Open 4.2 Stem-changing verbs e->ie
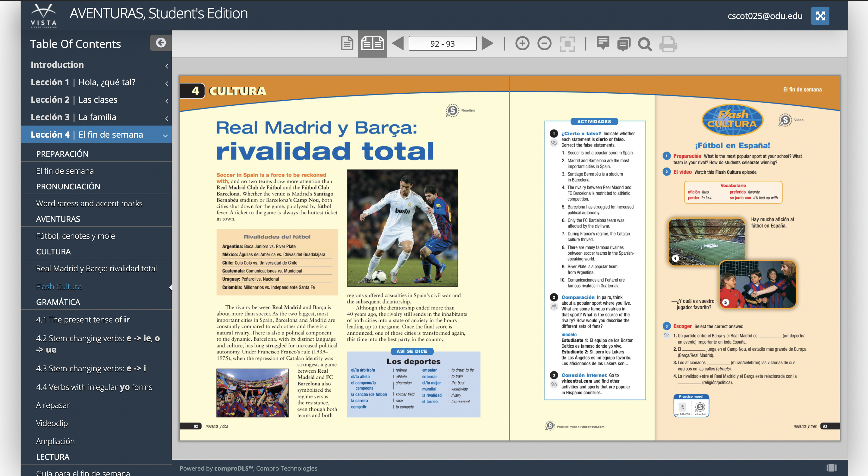 click(x=98, y=344)
